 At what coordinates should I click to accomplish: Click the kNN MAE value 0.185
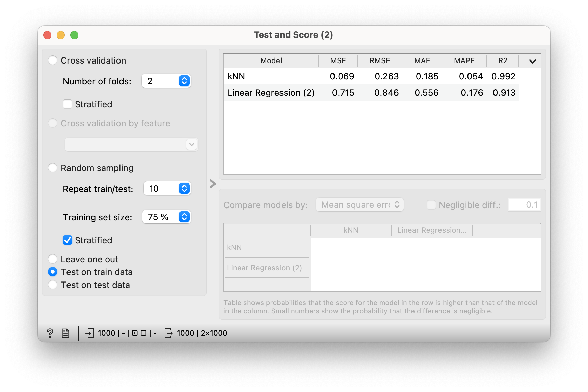tap(427, 76)
